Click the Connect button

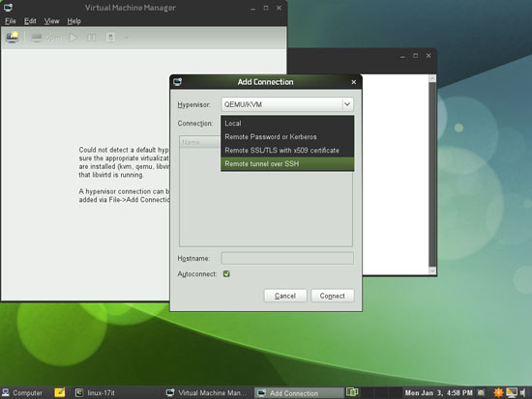(333, 296)
